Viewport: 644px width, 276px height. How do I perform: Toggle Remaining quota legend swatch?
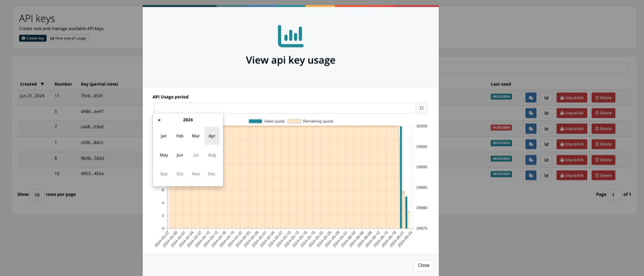click(295, 121)
